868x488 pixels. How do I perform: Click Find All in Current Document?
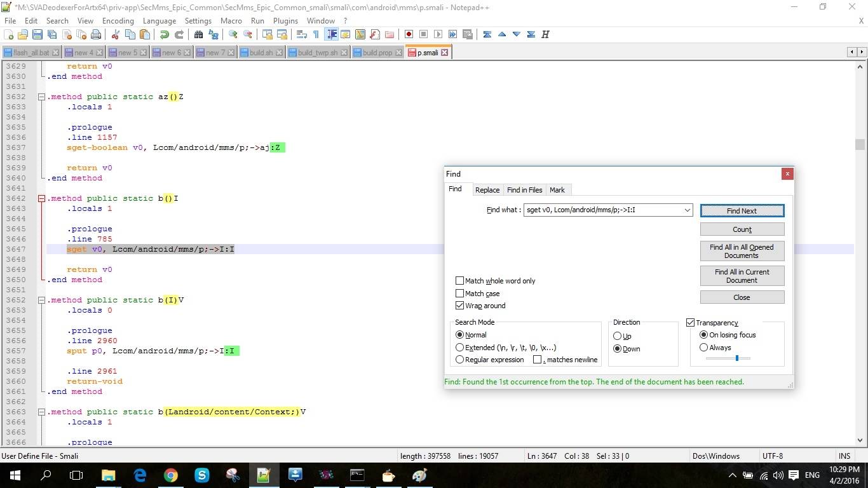[742, 275]
